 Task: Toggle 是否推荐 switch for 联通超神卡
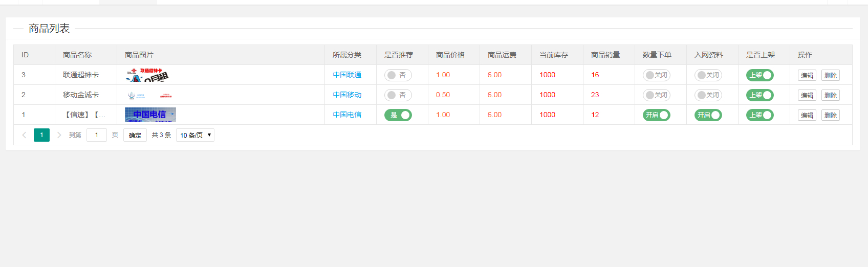point(398,75)
